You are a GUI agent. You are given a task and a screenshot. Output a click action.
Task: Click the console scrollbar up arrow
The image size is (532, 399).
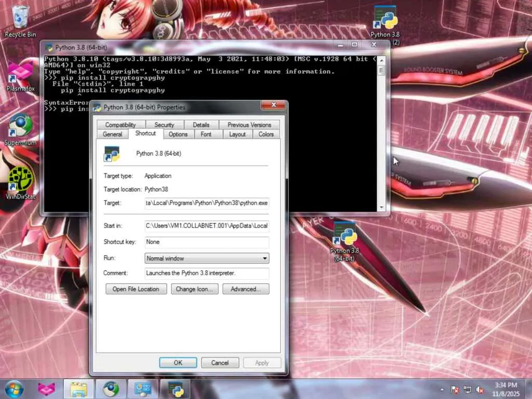(x=381, y=60)
